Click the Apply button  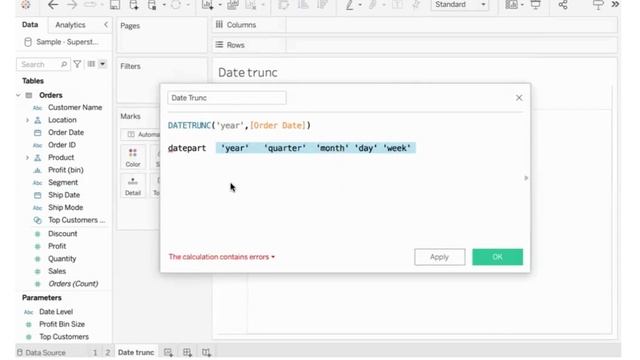tap(440, 257)
